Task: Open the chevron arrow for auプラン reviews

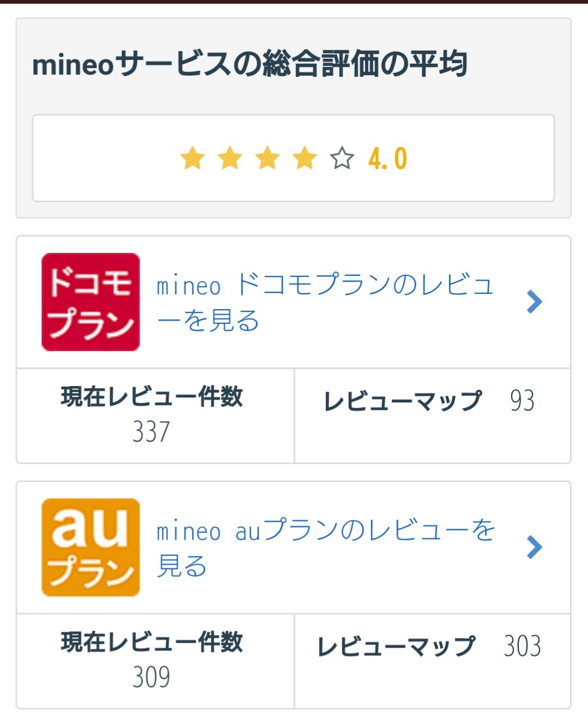Action: click(x=535, y=547)
